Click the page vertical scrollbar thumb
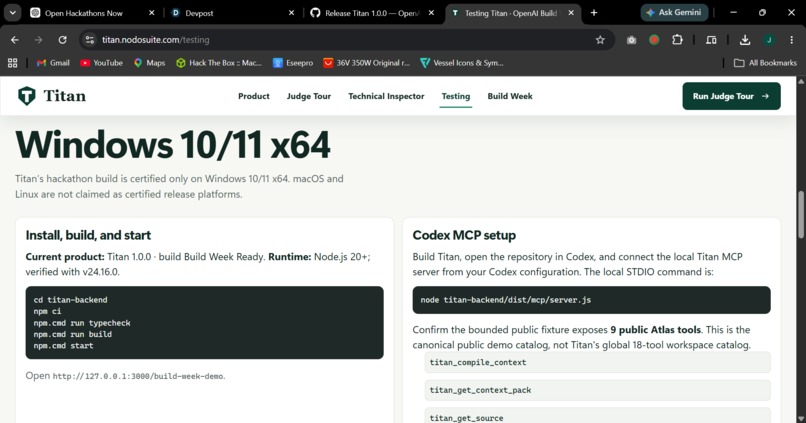 (800, 215)
